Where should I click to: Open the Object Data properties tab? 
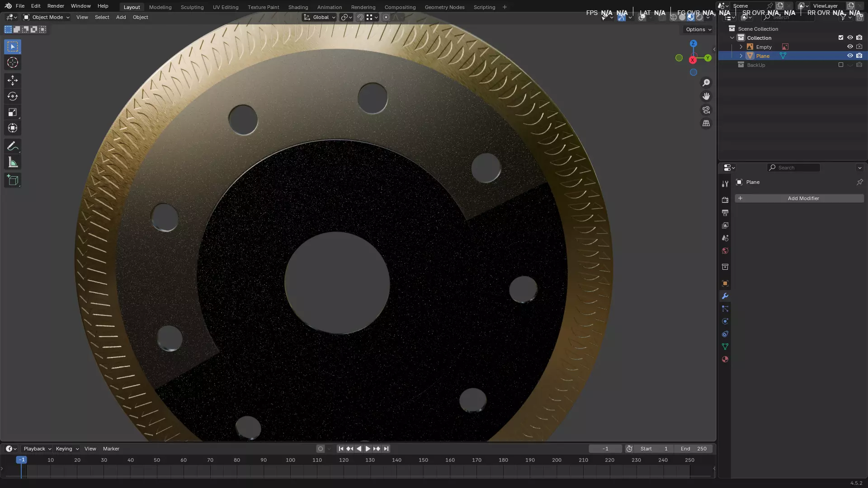click(725, 347)
